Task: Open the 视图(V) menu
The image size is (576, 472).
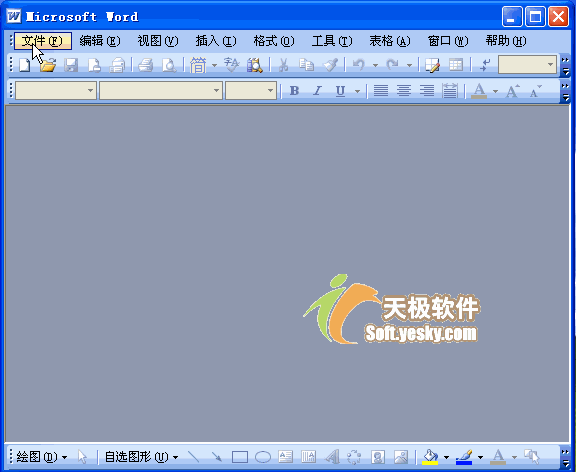Action: coord(158,41)
